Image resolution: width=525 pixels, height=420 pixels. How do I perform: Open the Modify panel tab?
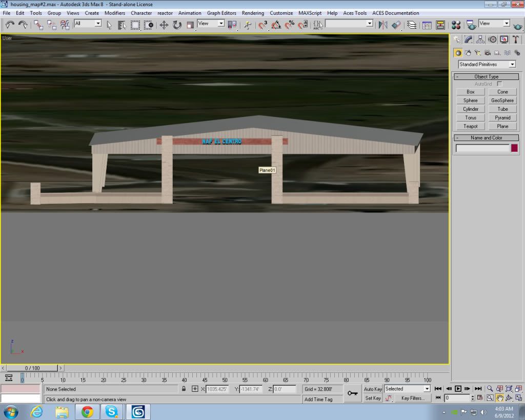click(x=469, y=39)
